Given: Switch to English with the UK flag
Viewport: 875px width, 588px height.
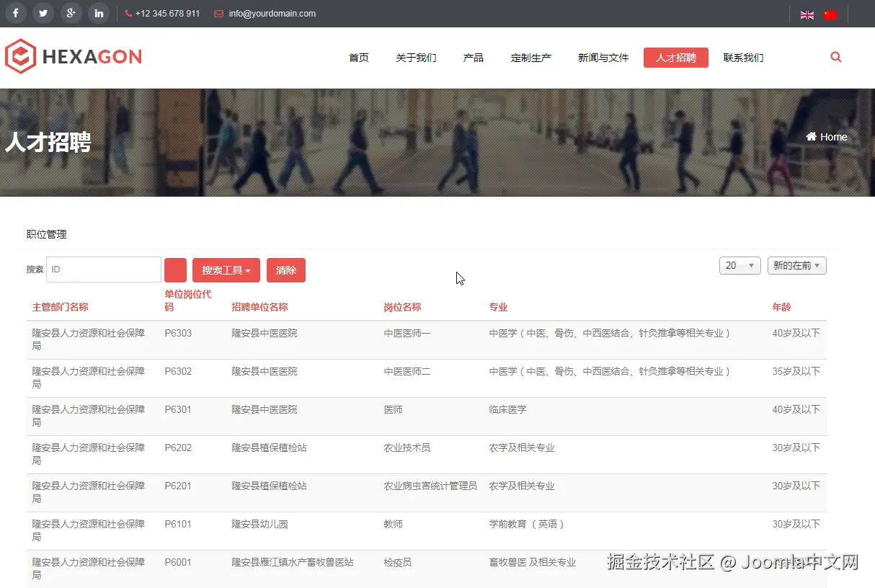Looking at the screenshot, I should [x=807, y=14].
